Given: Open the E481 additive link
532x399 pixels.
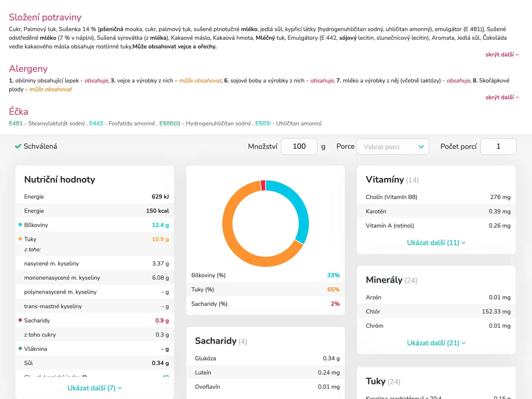Looking at the screenshot, I should point(16,123).
